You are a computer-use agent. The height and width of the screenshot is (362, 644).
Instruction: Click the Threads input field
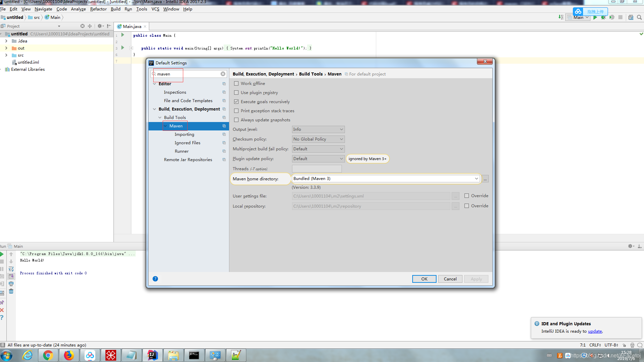click(x=317, y=169)
